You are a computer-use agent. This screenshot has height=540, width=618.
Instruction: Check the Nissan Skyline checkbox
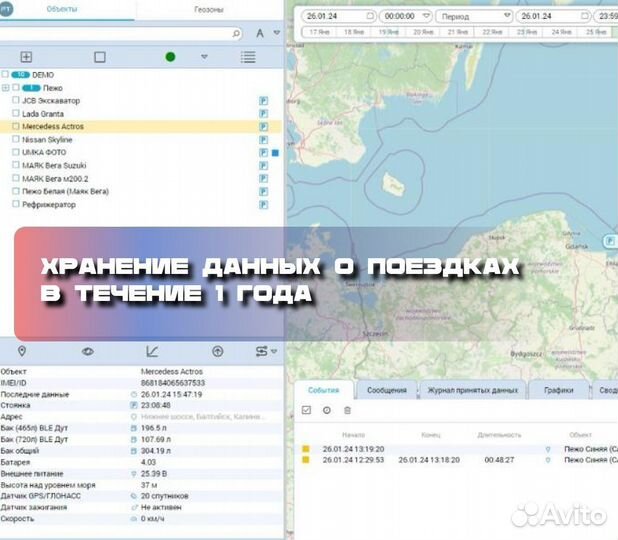pyautogui.click(x=16, y=139)
